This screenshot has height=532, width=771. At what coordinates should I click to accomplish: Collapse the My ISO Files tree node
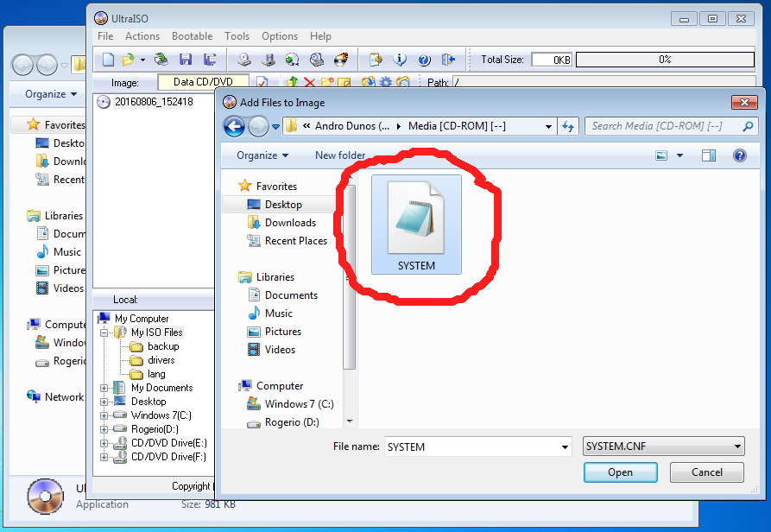click(x=104, y=332)
